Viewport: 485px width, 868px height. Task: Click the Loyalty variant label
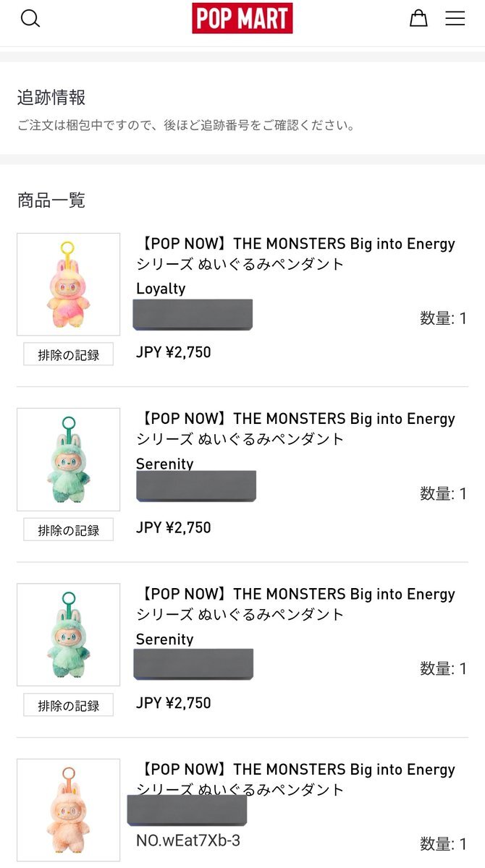(161, 289)
